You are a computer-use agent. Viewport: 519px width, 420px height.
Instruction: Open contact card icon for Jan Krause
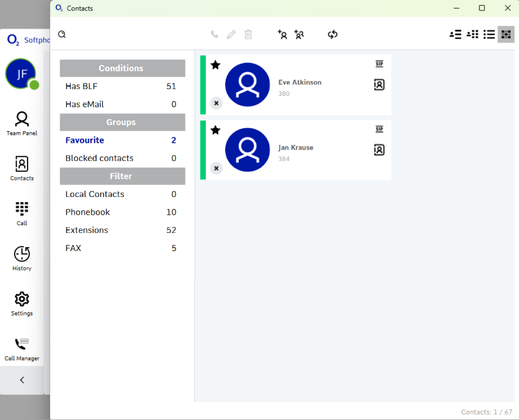coord(379,150)
